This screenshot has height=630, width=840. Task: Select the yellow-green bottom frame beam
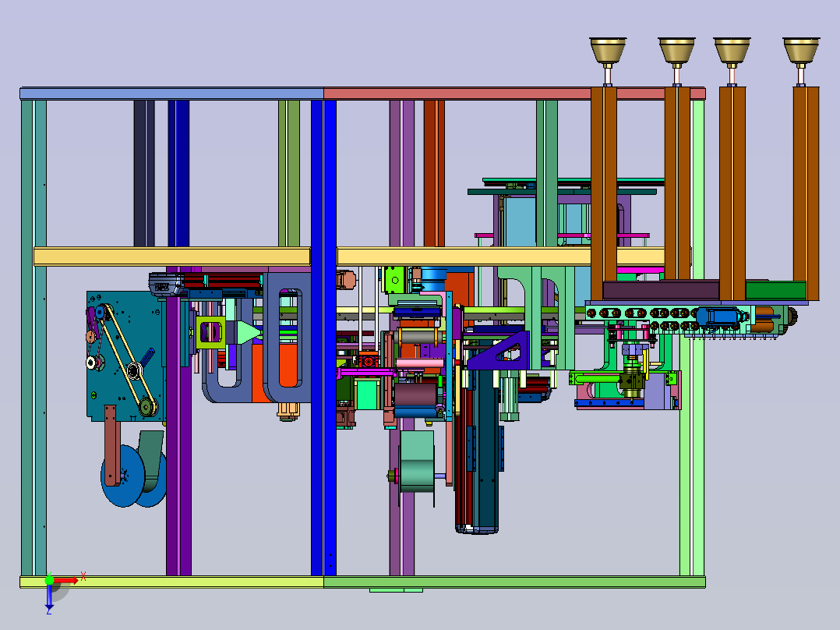pos(171,582)
